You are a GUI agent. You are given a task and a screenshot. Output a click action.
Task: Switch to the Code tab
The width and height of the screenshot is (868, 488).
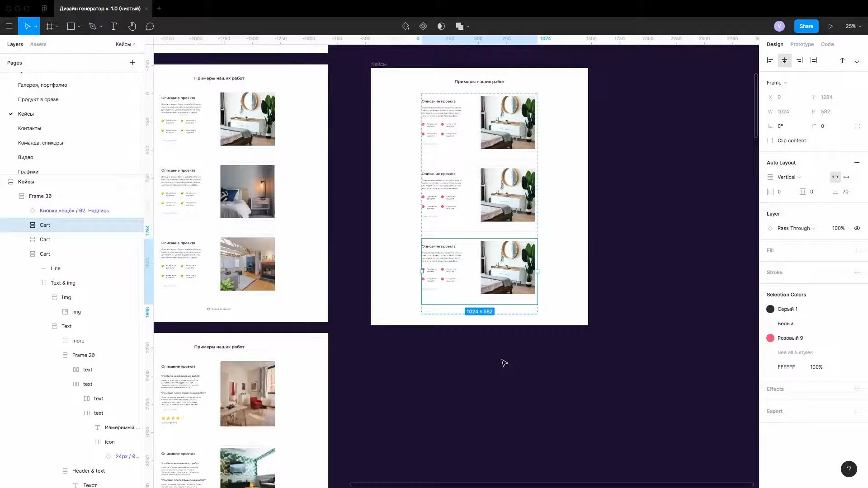(x=827, y=44)
